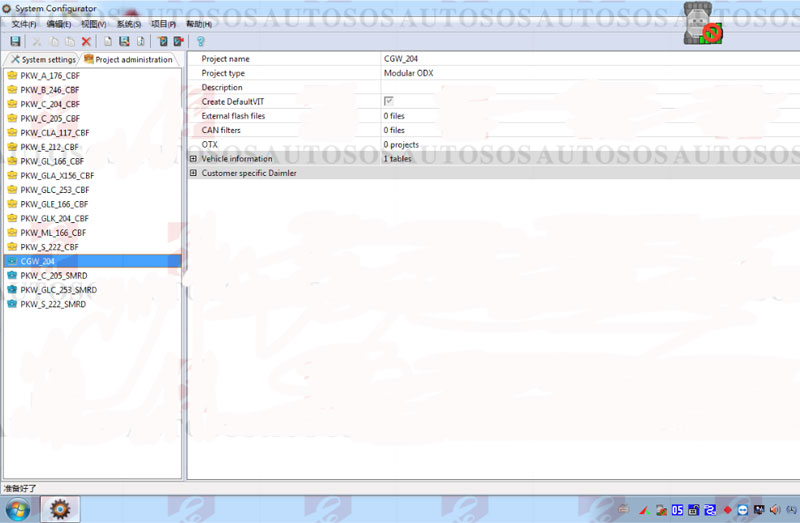The width and height of the screenshot is (800, 523).
Task: Open the Windows Start orb
Action: 18,509
